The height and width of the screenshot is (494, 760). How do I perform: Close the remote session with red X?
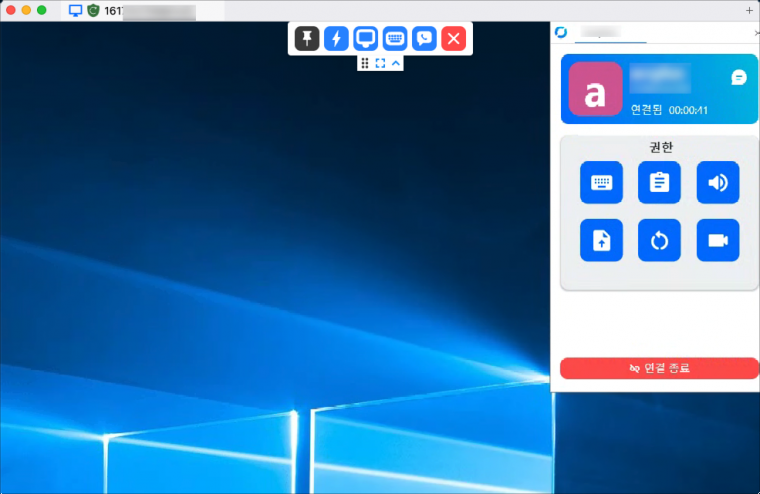[x=454, y=38]
